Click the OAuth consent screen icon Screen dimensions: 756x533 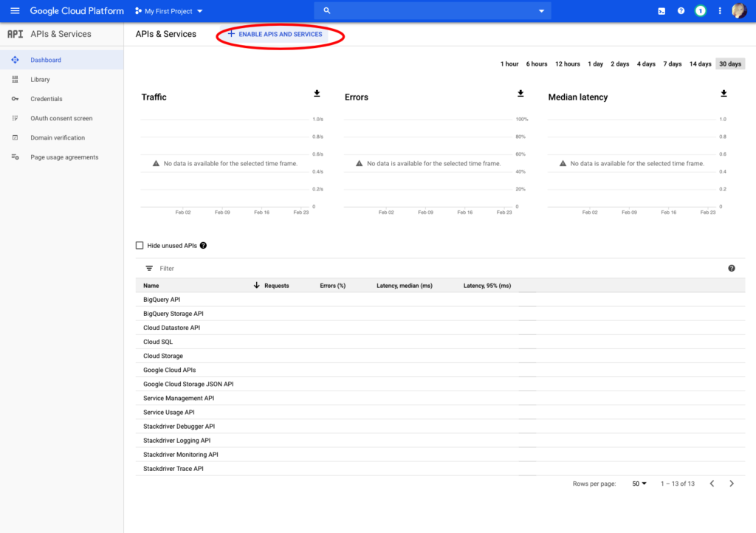15,118
